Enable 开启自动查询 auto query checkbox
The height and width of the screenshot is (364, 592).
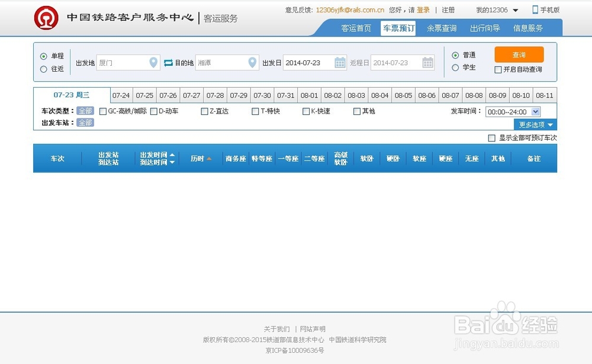[498, 69]
